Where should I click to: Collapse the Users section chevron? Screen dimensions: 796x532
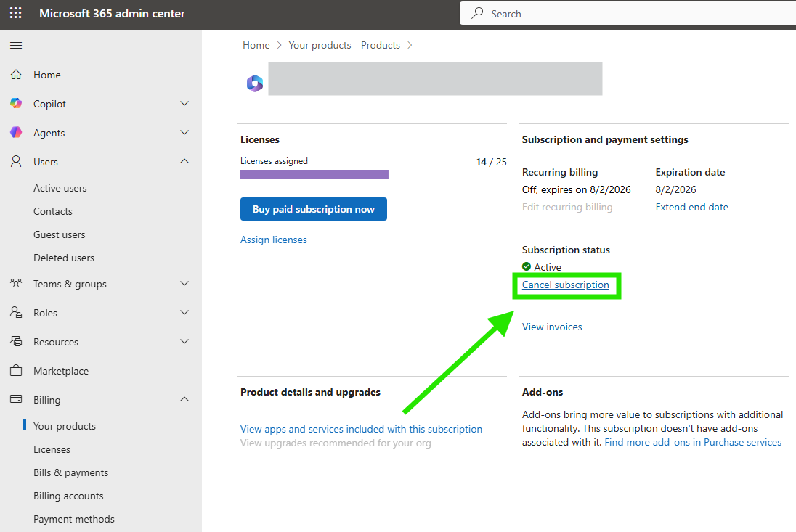184,161
